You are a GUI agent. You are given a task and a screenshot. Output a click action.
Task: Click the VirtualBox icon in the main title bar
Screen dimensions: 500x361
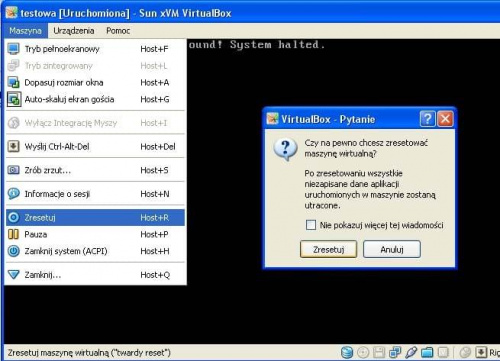(x=11, y=13)
